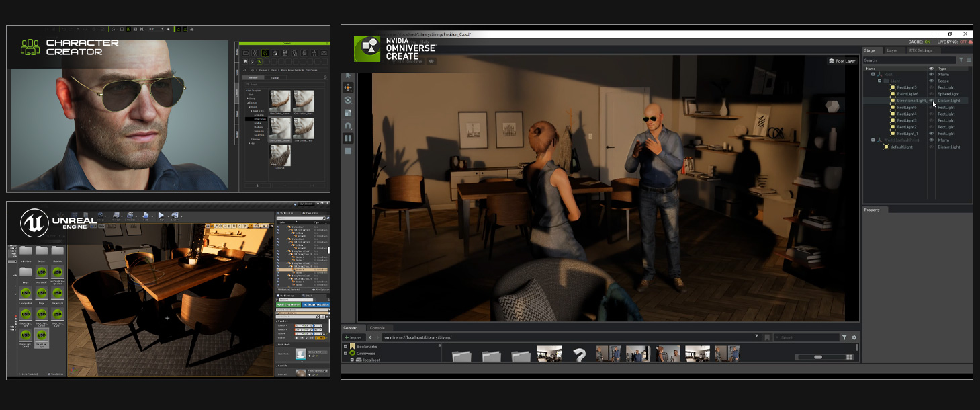
Task: Activate the Scale tool in Omniverse Create
Action: tap(349, 110)
